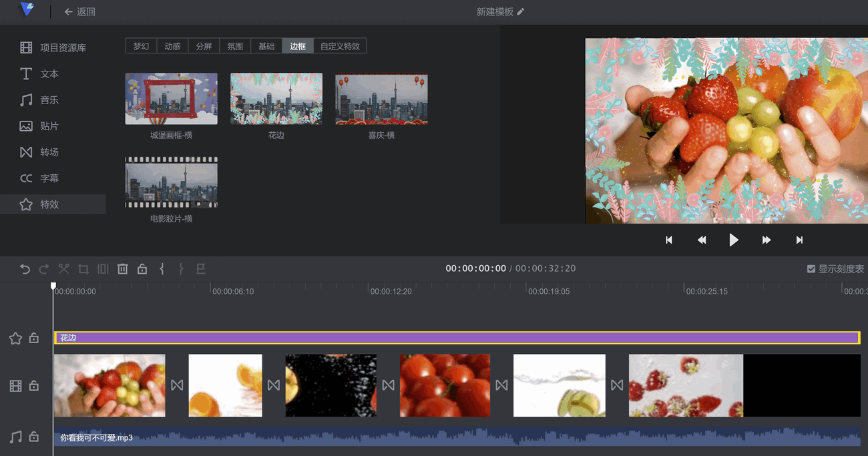
Task: Toggle the video track lock
Action: click(34, 386)
